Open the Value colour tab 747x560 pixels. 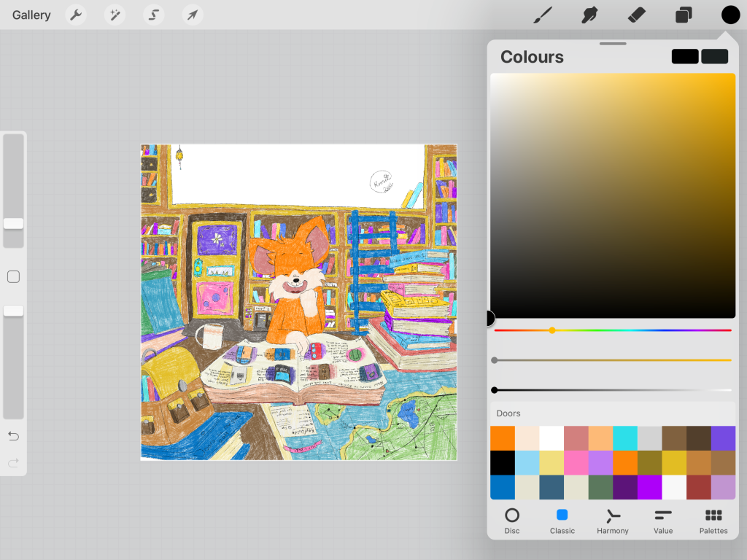click(x=662, y=521)
